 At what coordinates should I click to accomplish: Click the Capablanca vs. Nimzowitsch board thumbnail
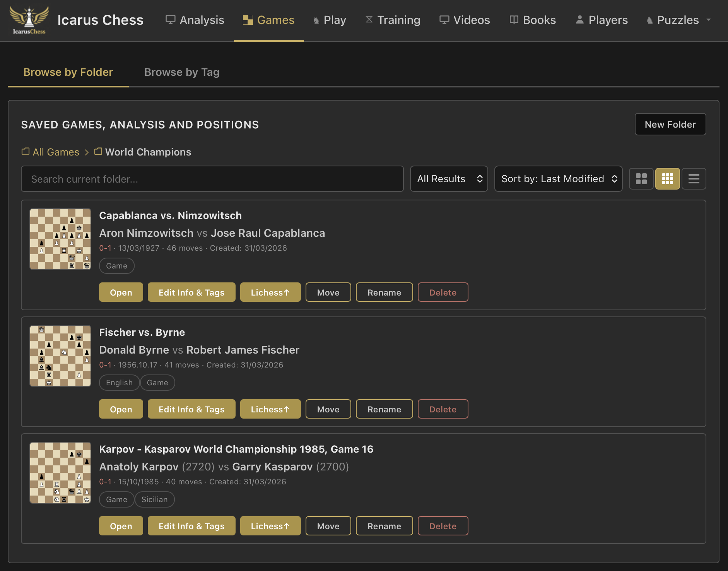tap(60, 239)
